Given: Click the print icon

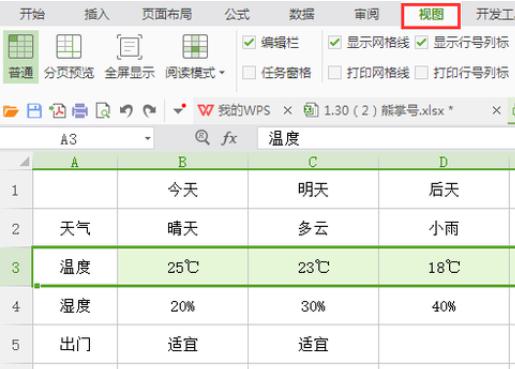Looking at the screenshot, I should click(80, 111).
